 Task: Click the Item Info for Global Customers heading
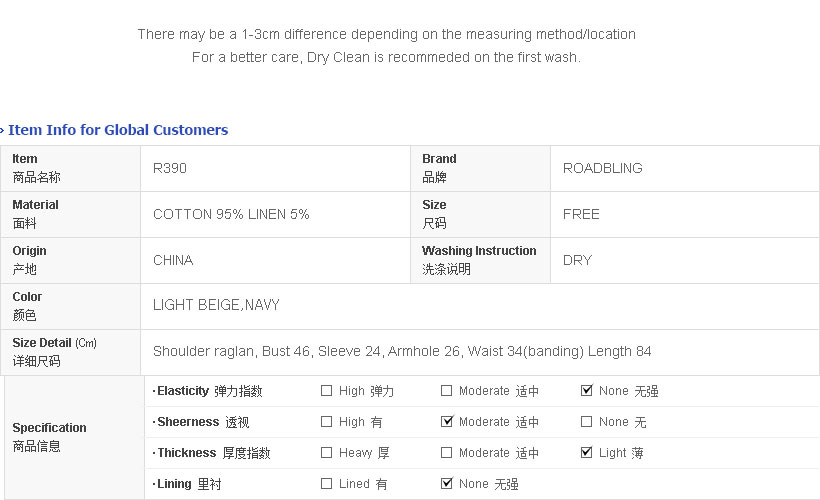[118, 130]
